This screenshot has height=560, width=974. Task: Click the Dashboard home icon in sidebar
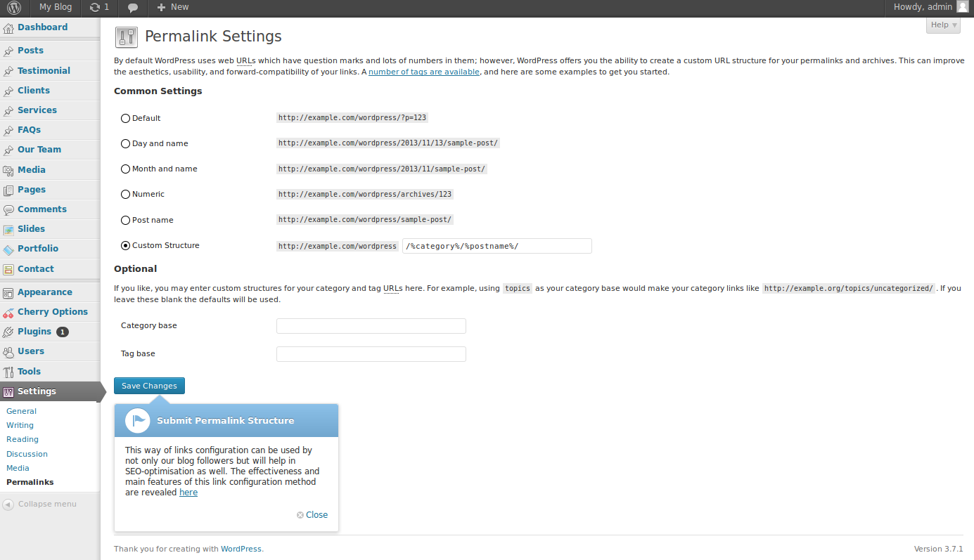click(8, 28)
